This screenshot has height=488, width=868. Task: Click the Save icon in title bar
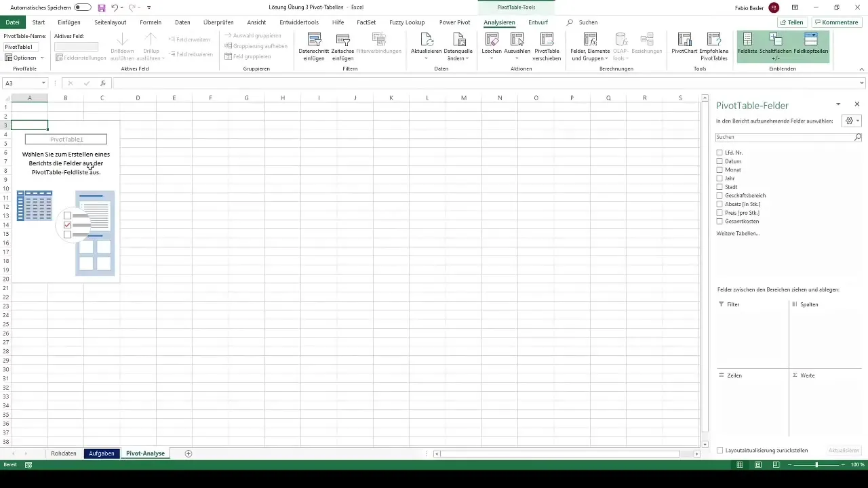[x=102, y=7]
